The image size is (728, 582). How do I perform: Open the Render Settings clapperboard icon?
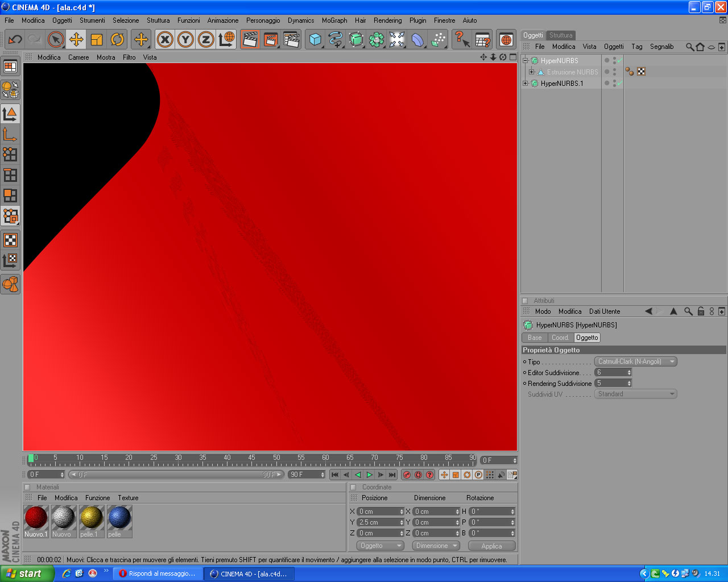291,39
